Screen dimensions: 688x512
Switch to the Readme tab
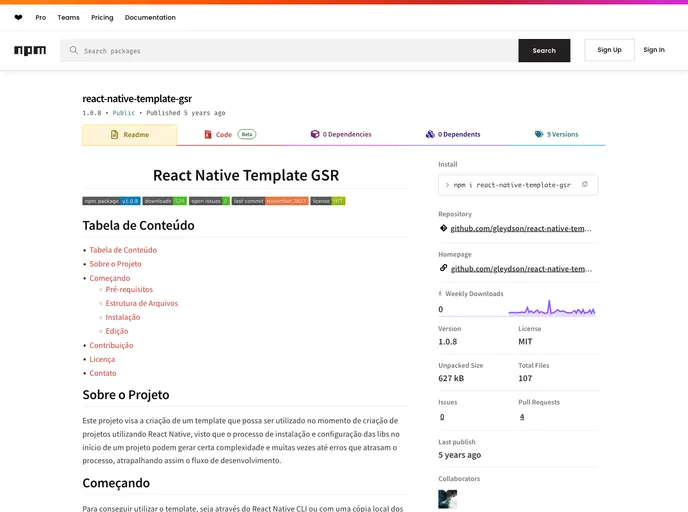[129, 135]
